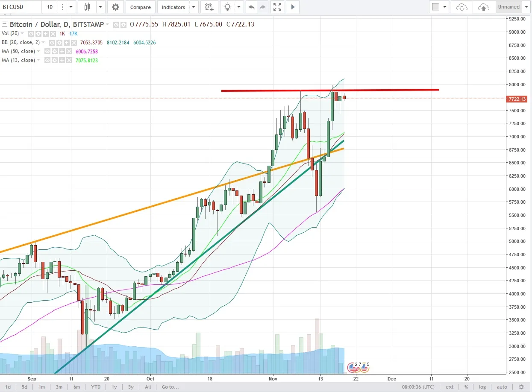Undo the last chart action
Viewport: 532px width, 392px height.
(x=251, y=7)
